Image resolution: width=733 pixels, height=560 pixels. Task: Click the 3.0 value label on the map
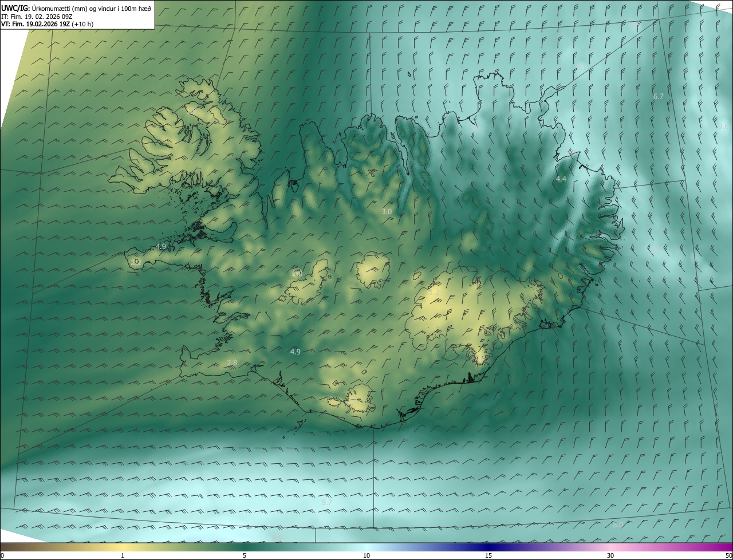point(387,211)
